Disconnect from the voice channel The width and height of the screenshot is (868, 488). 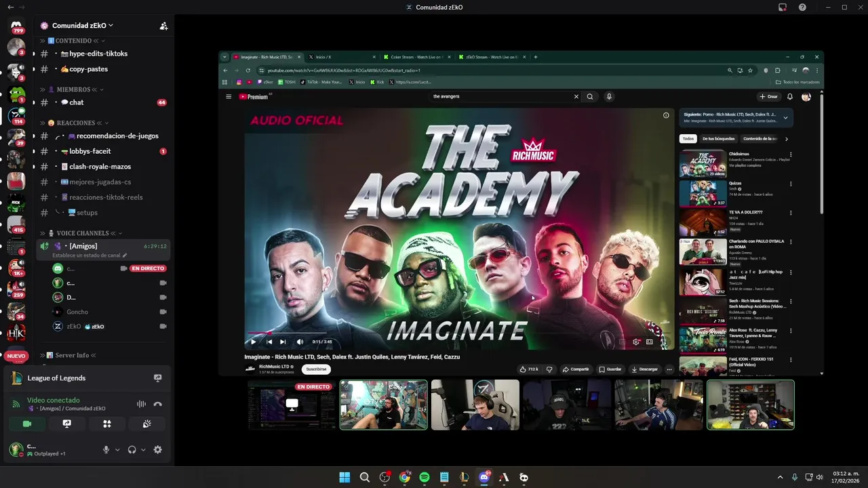tap(158, 404)
